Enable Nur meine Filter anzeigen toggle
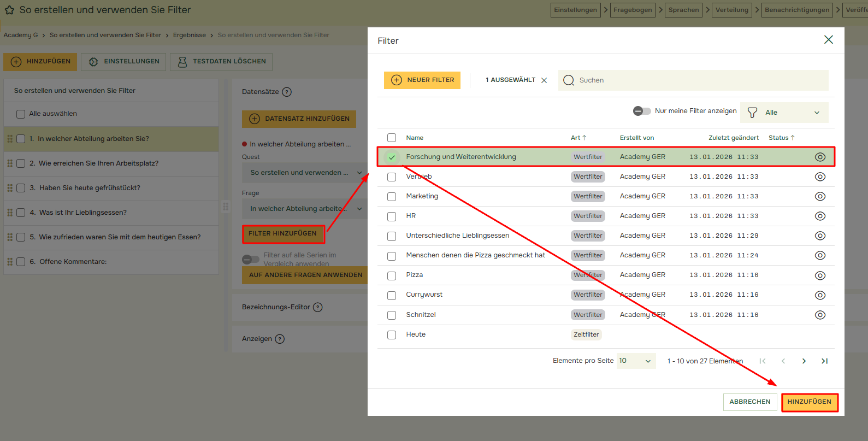 pyautogui.click(x=642, y=111)
